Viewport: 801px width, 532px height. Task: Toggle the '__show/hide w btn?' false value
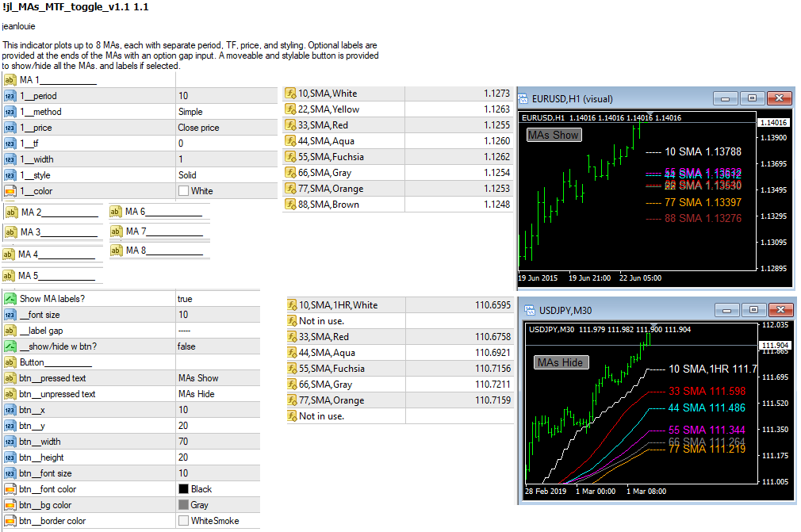coord(186,346)
